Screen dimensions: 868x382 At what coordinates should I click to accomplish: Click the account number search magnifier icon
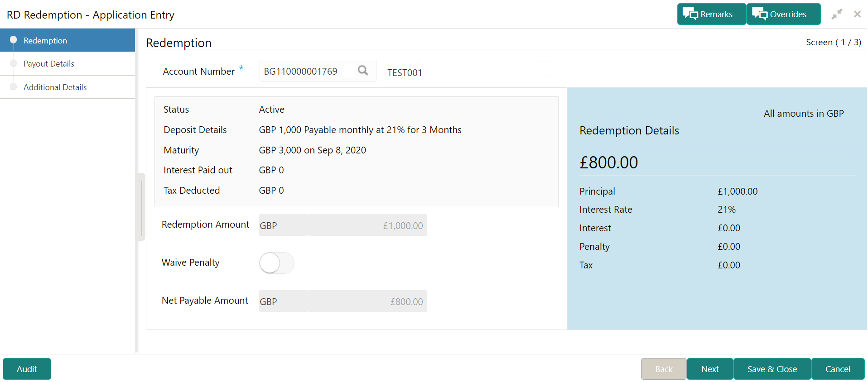coord(363,71)
